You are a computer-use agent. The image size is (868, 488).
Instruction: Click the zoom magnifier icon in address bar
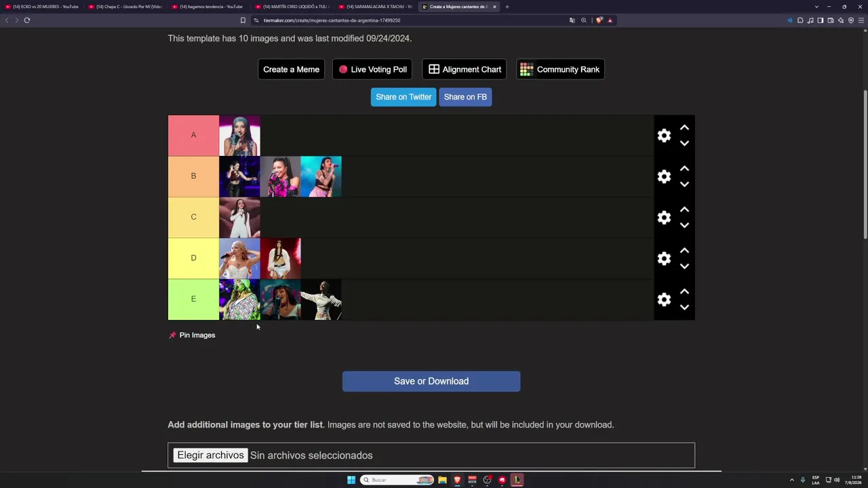[583, 20]
